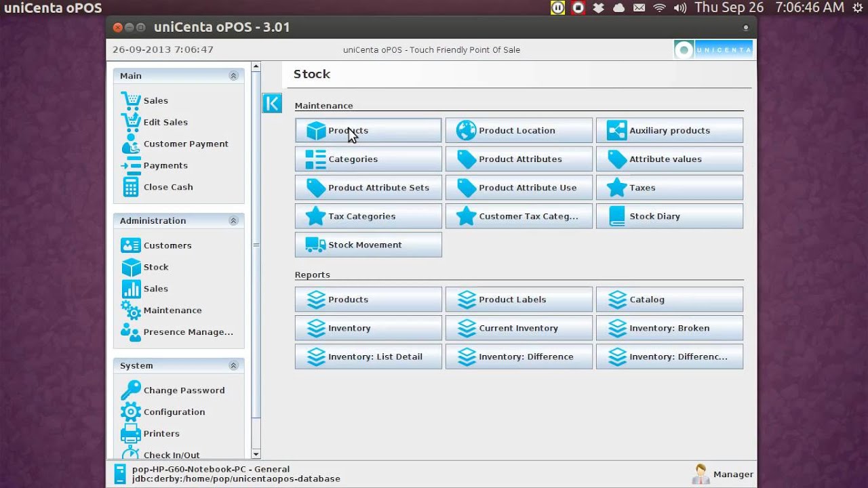Viewport: 868px width, 488px height.
Task: Click the red record icon in the top bar
Action: [578, 8]
